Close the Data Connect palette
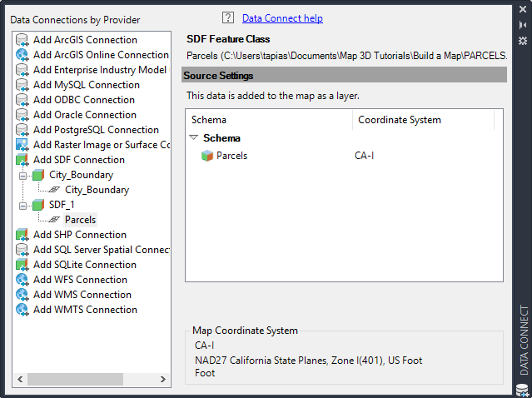Viewport: 532px width, 398px height. [523, 10]
